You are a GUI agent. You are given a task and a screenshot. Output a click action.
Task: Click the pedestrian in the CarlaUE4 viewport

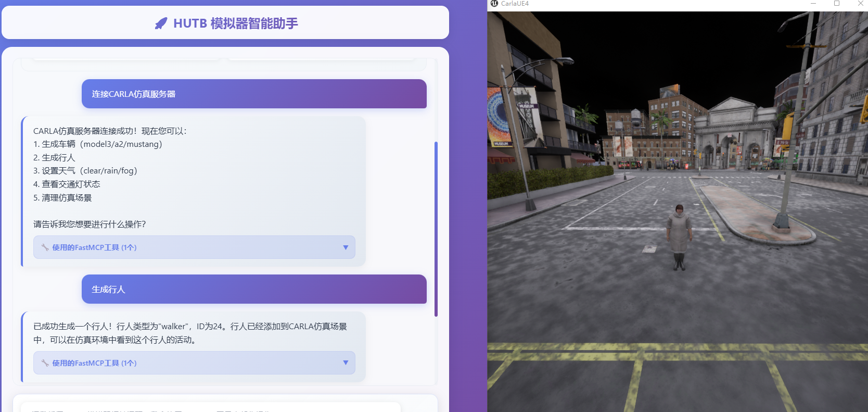680,237
